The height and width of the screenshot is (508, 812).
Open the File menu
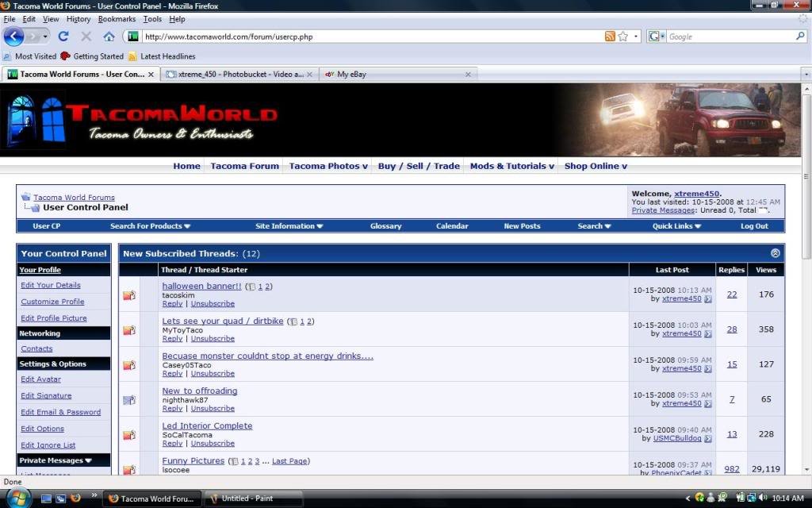click(10, 19)
